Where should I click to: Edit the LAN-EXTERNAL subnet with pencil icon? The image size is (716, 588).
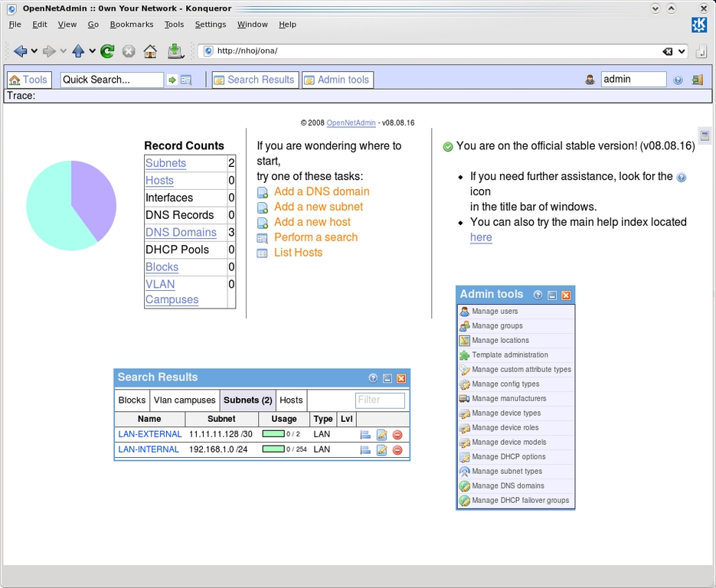tap(381, 435)
